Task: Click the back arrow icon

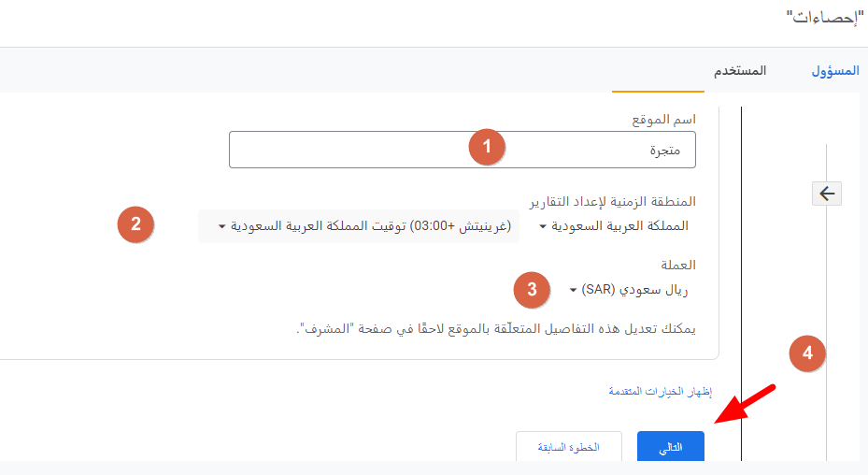Action: pyautogui.click(x=827, y=194)
